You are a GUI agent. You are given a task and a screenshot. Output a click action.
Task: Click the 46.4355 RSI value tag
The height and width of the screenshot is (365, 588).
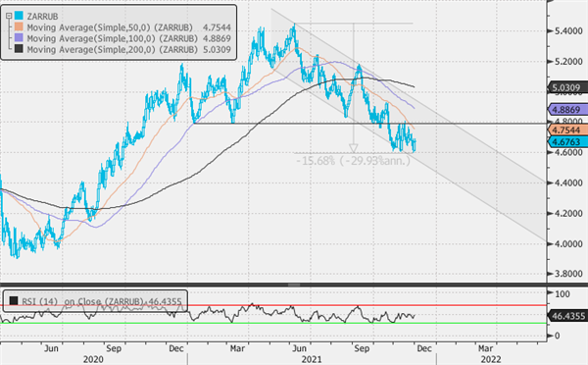(567, 316)
